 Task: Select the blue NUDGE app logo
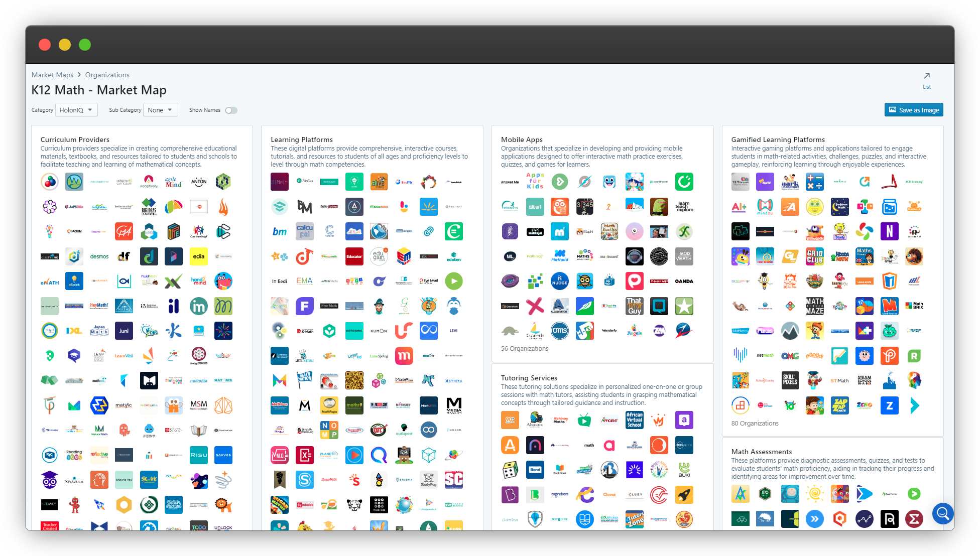tap(559, 281)
